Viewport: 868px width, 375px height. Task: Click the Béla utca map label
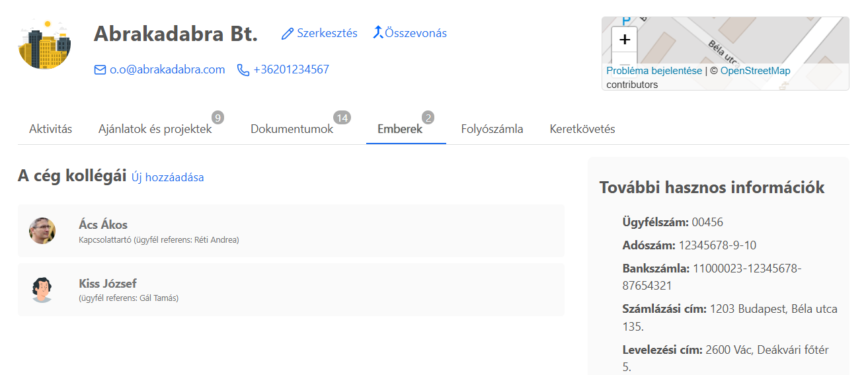(x=723, y=55)
